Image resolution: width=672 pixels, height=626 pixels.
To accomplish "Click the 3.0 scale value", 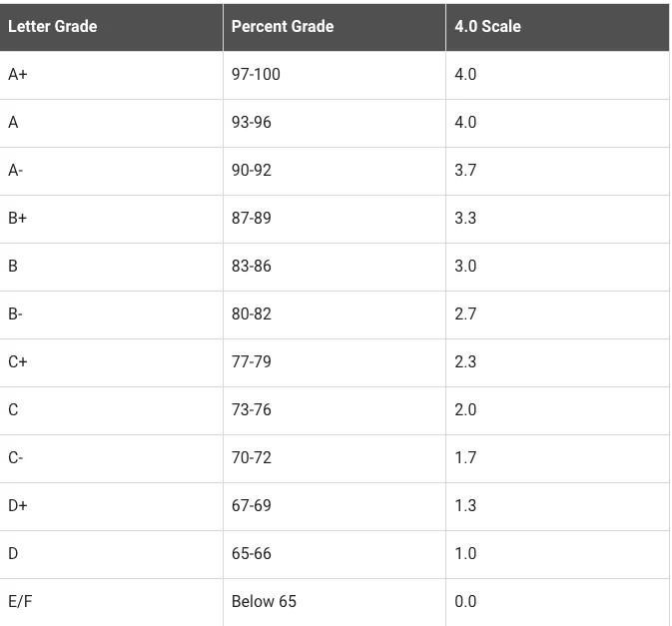I will 465,267.
